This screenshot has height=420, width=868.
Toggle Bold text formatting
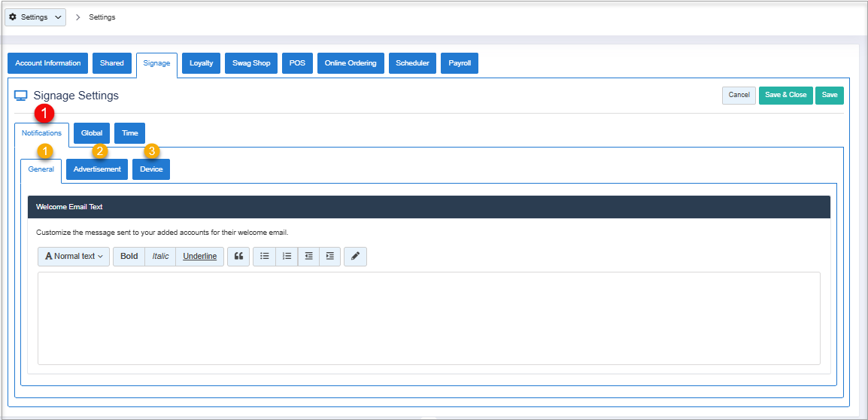[x=129, y=257]
